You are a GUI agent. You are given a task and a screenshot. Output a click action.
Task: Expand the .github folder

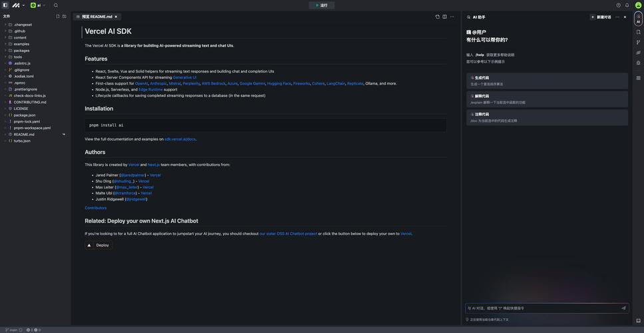[x=35, y=31]
